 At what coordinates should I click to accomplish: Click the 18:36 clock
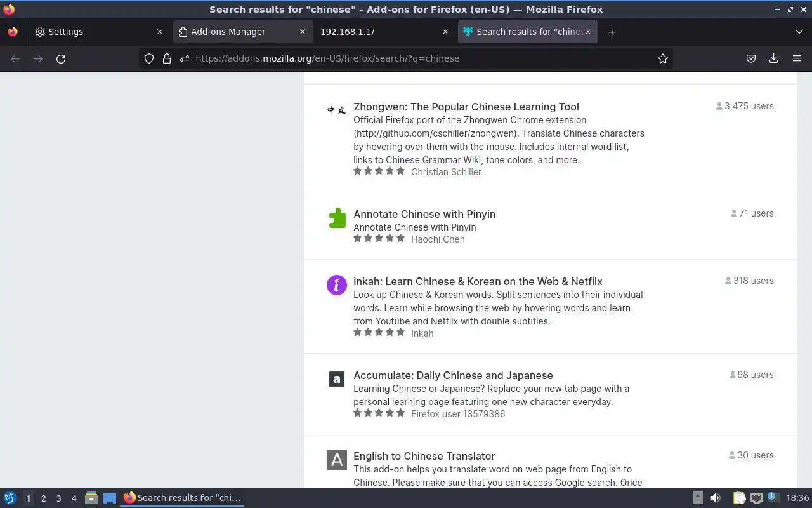(x=797, y=498)
